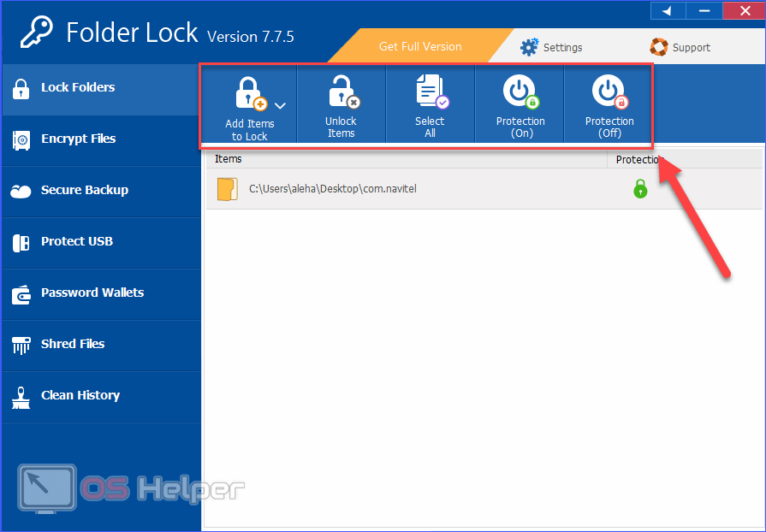This screenshot has width=766, height=532.
Task: Turn Protection (On) for selected item
Action: [x=520, y=105]
